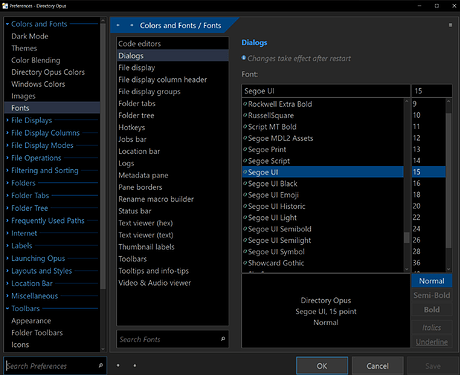
Task: Toggle the Underline style
Action: click(432, 342)
